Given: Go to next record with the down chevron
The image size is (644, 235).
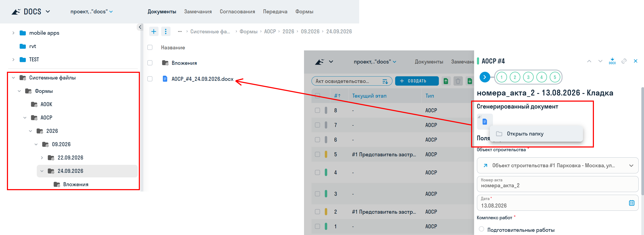Looking at the screenshot, I should [x=600, y=61].
